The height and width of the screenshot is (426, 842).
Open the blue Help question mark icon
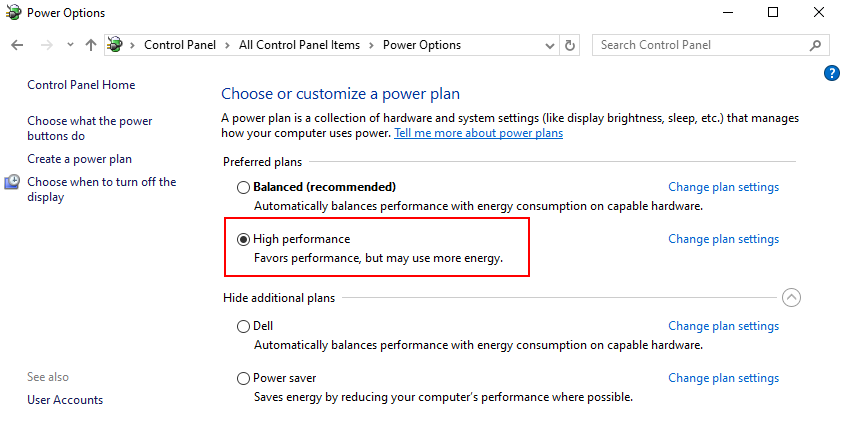point(831,73)
